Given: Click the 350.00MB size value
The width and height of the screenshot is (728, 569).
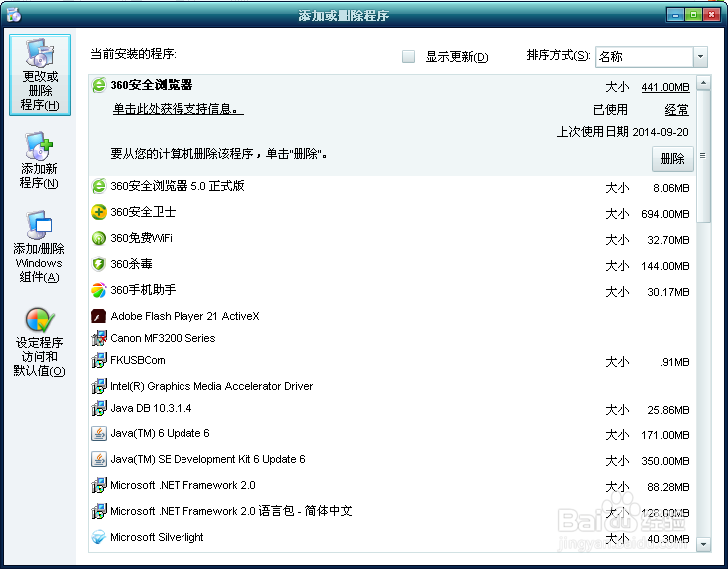Looking at the screenshot, I should click(x=665, y=461).
